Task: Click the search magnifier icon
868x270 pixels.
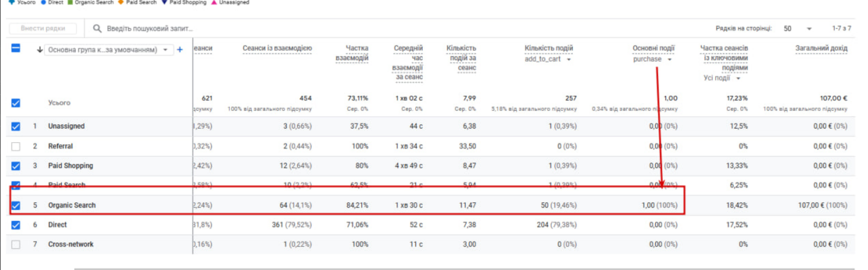Action: (97, 28)
